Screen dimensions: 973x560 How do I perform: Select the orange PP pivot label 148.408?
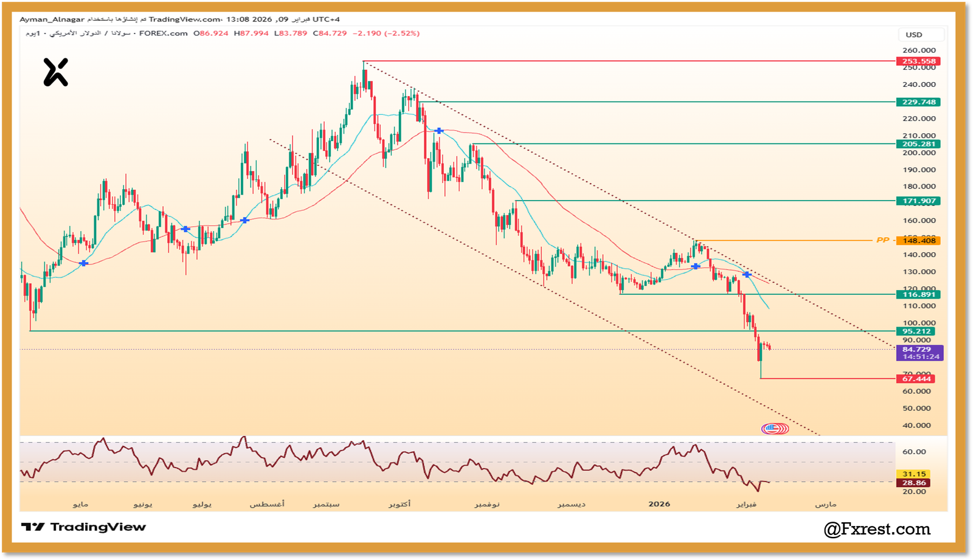[x=919, y=240]
